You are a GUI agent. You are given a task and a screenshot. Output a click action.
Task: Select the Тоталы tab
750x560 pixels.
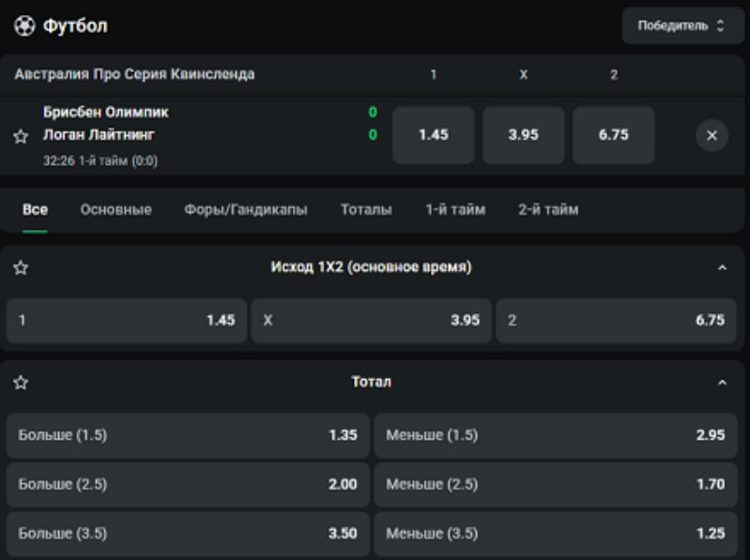click(366, 210)
